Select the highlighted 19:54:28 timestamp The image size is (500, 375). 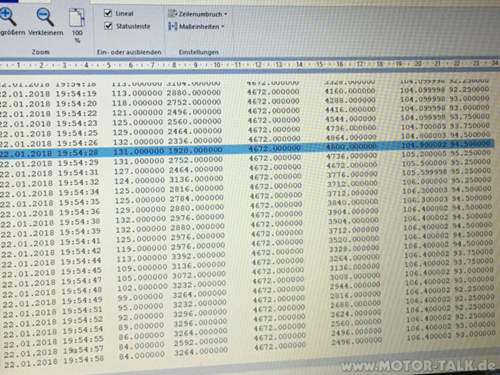coord(78,153)
